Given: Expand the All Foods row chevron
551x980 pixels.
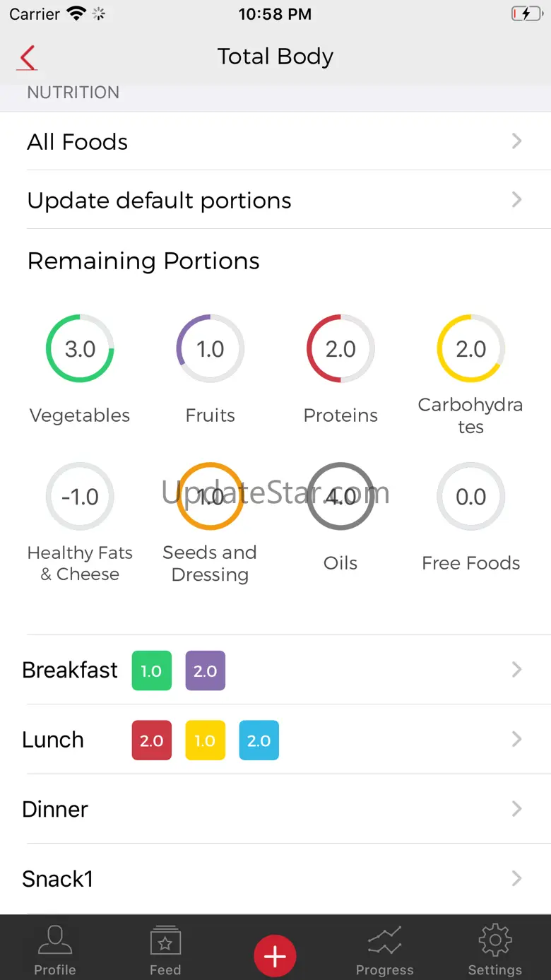Looking at the screenshot, I should point(516,141).
